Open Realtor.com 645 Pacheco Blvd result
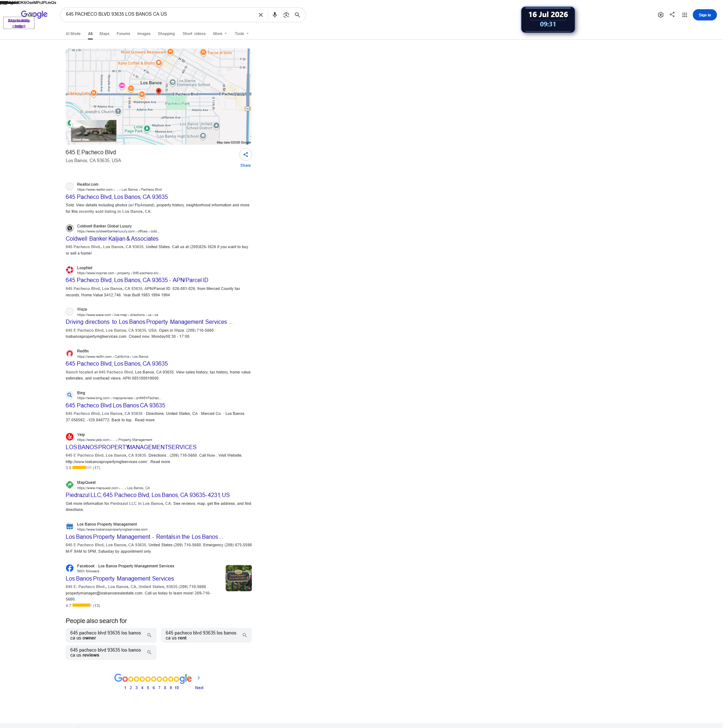727x728 pixels. click(117, 198)
